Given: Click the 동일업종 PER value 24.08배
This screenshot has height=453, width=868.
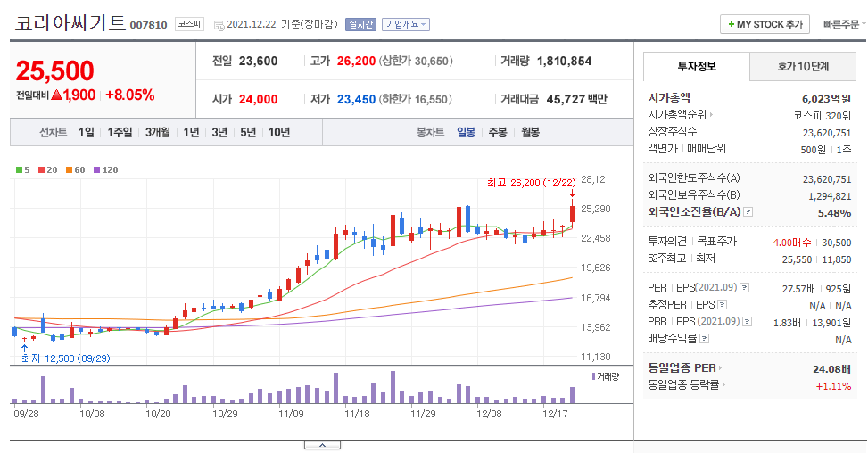Looking at the screenshot, I should 832,369.
